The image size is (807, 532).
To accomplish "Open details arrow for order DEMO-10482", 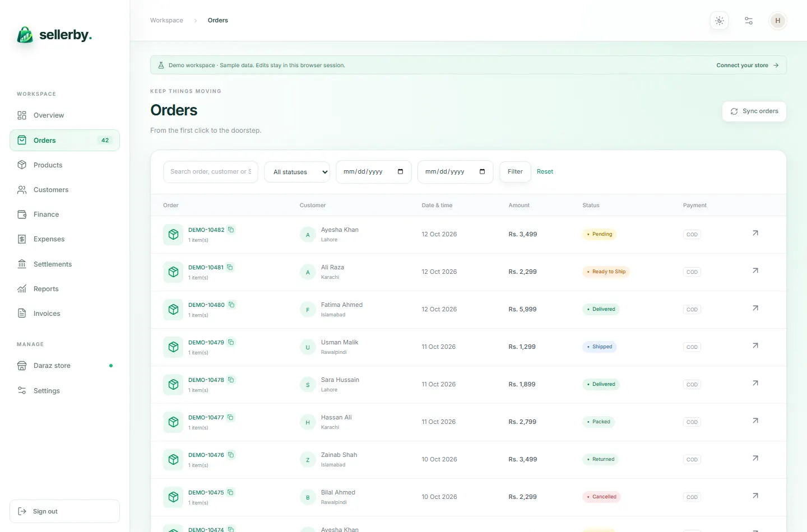I will [755, 233].
